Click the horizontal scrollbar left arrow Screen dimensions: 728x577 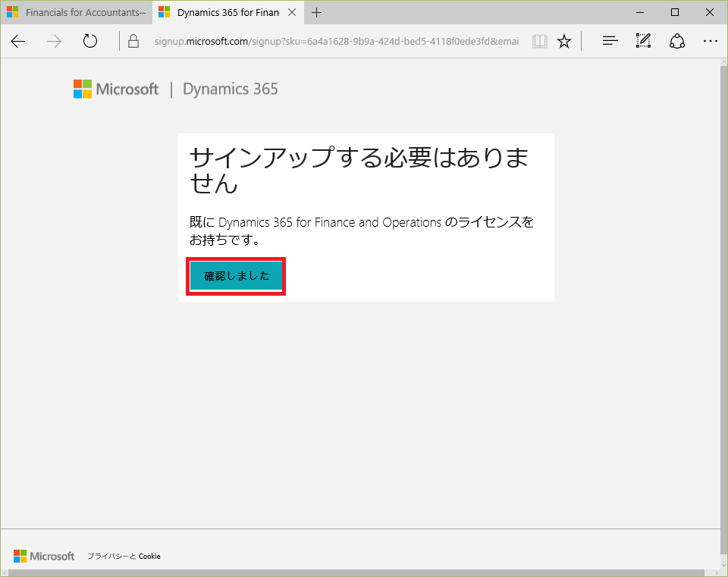(5, 573)
